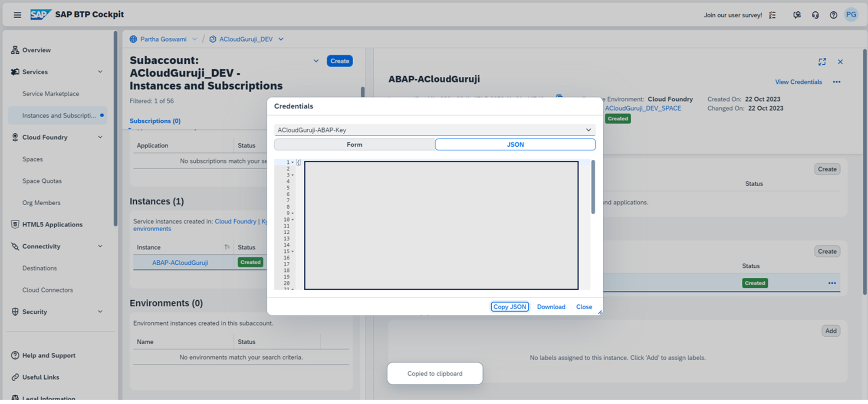The image size is (868, 404).
Task: Click the three-dot menu beside View Credentials
Action: (x=837, y=82)
